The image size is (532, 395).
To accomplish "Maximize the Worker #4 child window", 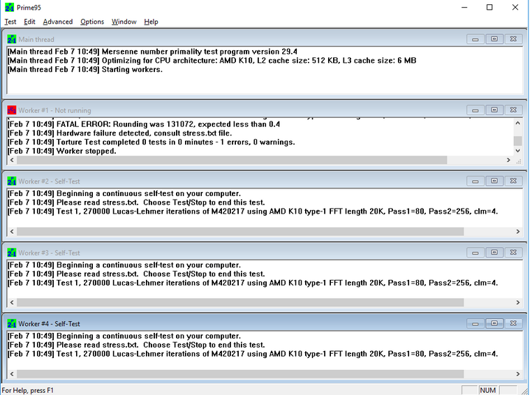I will point(494,324).
